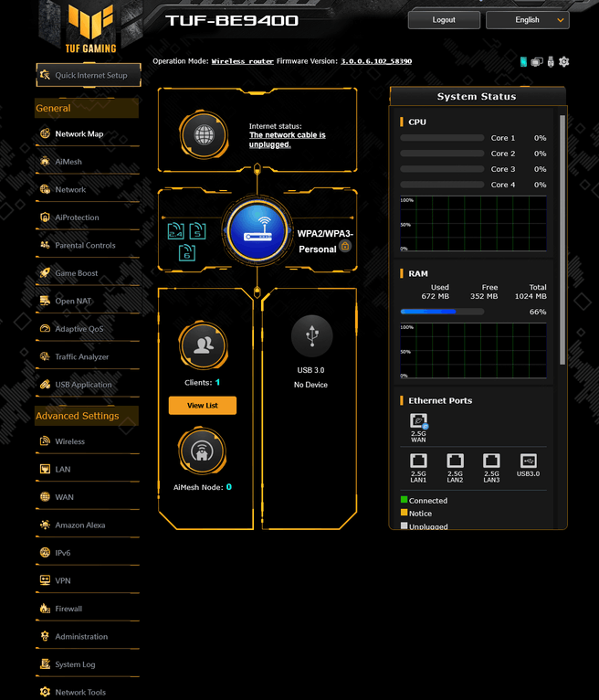Click the Internet globe status icon
Image resolution: width=599 pixels, height=700 pixels.
click(204, 135)
